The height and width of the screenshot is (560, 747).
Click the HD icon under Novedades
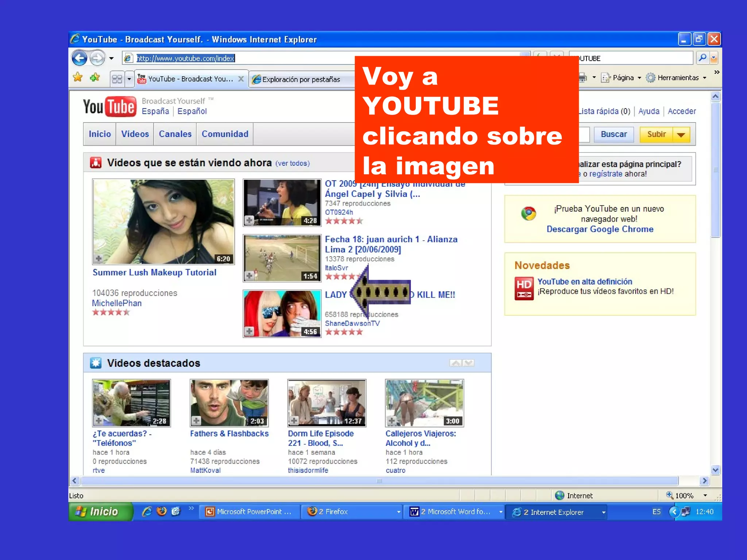pyautogui.click(x=524, y=288)
